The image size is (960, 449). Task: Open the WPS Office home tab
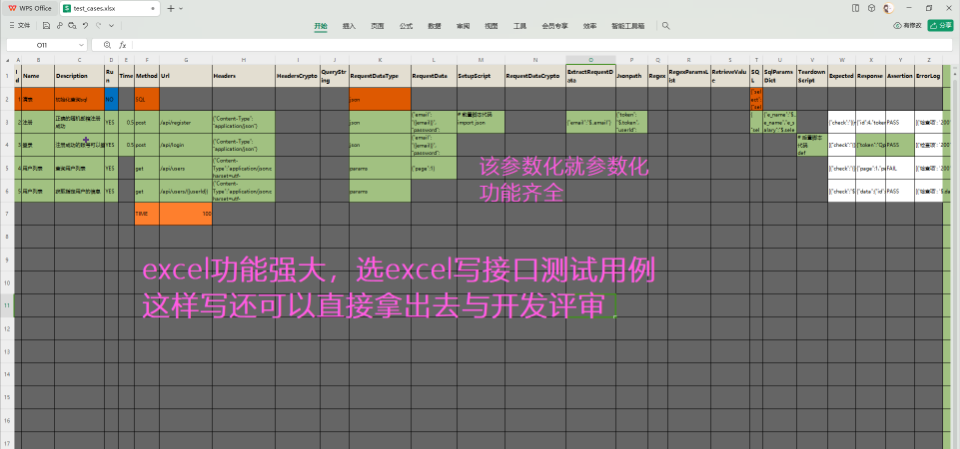pyautogui.click(x=30, y=8)
